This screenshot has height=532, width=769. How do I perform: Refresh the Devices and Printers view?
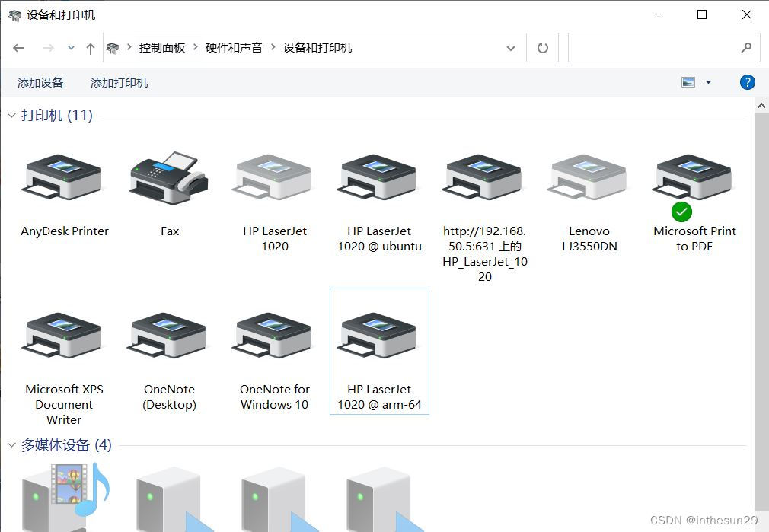pos(542,47)
